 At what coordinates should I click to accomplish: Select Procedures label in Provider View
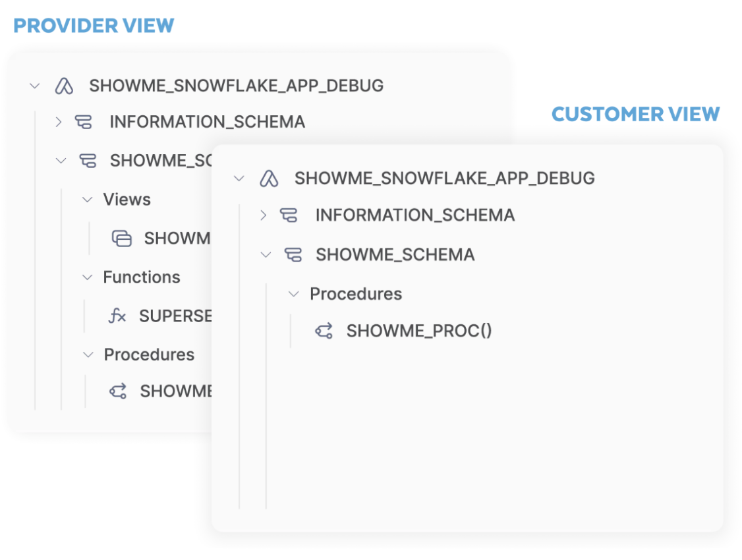pos(149,354)
